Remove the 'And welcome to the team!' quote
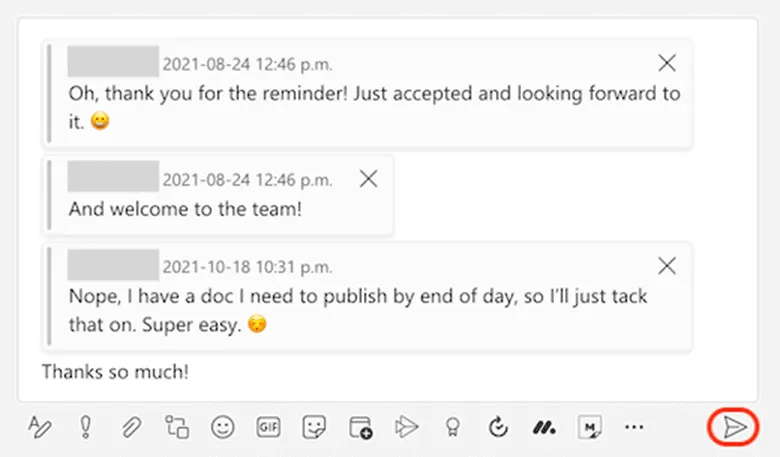The height and width of the screenshot is (457, 780). click(368, 179)
